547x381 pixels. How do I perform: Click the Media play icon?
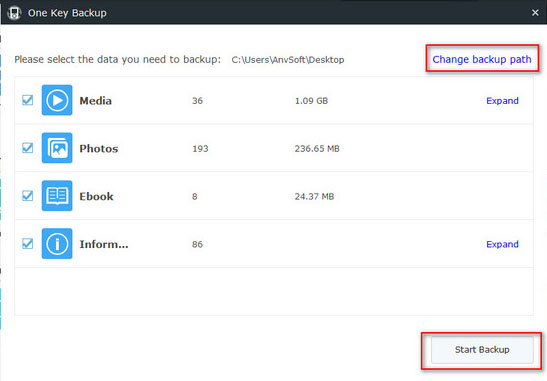click(x=57, y=100)
